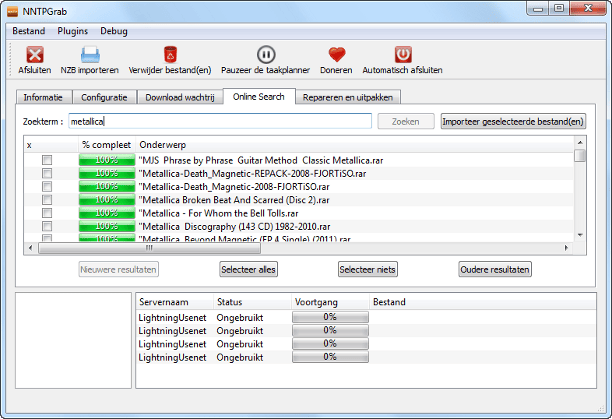Check the box for For Whom the Bell Tolls row
612x419 pixels.
tap(47, 213)
